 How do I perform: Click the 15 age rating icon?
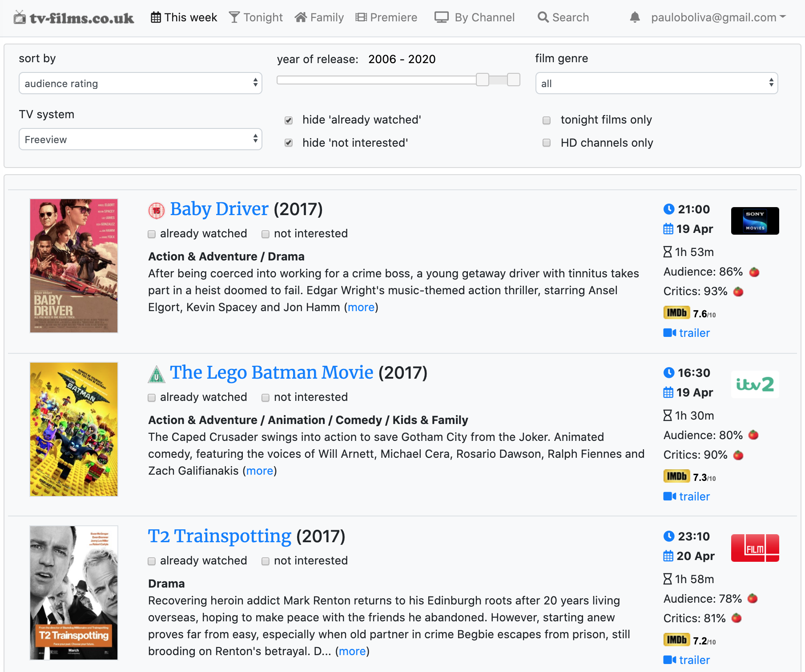click(157, 210)
